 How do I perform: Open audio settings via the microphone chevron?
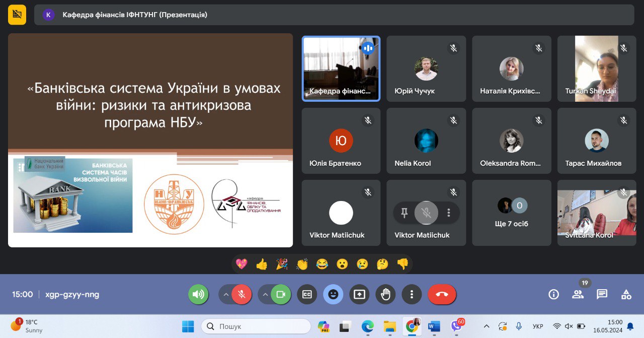tap(225, 294)
